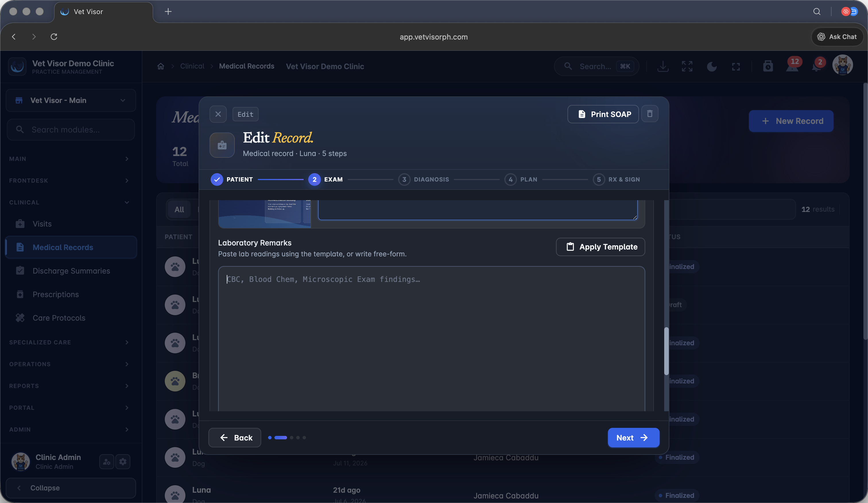Viewport: 868px width, 503px height.
Task: Open Discharge Summaries in the sidebar
Action: click(71, 271)
